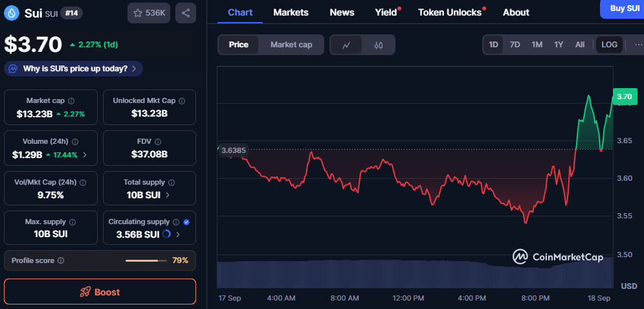Open the Markets tab
The width and height of the screenshot is (644, 309).
[291, 12]
